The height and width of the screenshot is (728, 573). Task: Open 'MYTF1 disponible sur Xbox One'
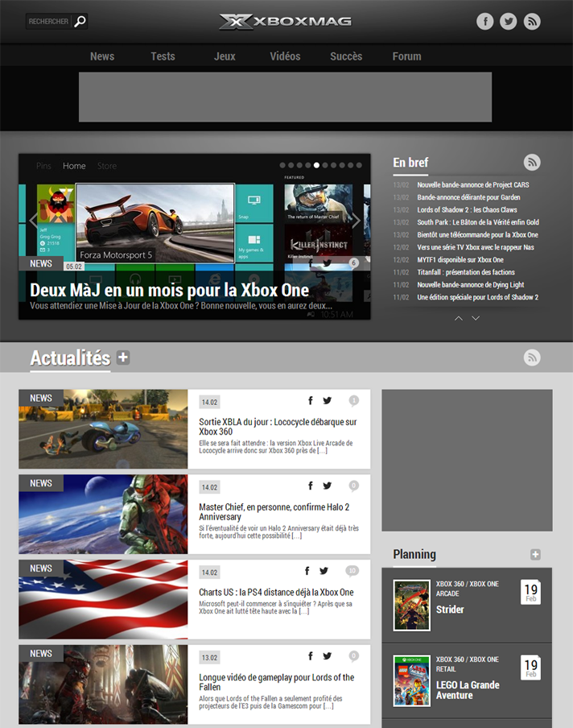coord(460,260)
